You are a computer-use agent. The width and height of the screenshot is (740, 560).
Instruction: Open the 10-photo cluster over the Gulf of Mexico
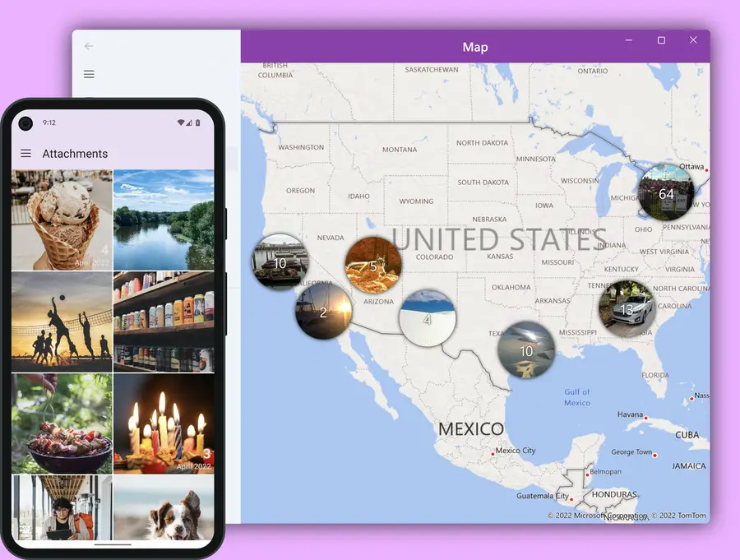[526, 350]
